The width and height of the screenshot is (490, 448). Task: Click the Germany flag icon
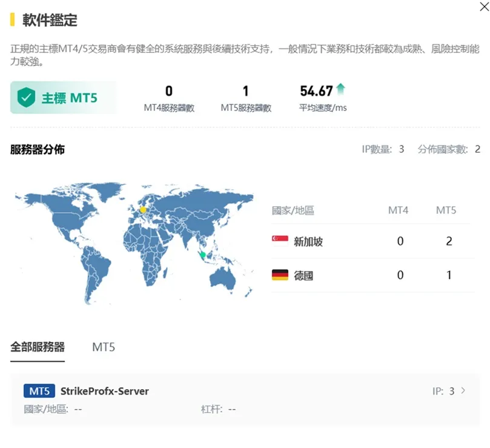(280, 275)
